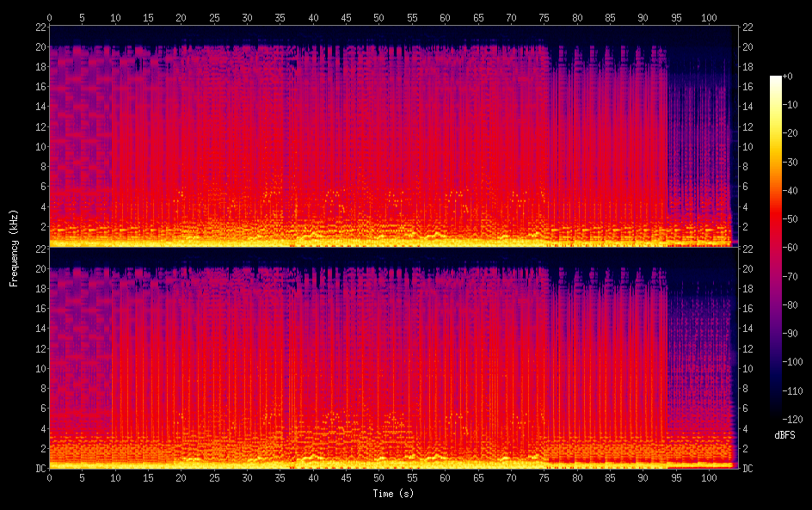
Task: Click the 0 second label on bottom time axis
Action: point(49,477)
